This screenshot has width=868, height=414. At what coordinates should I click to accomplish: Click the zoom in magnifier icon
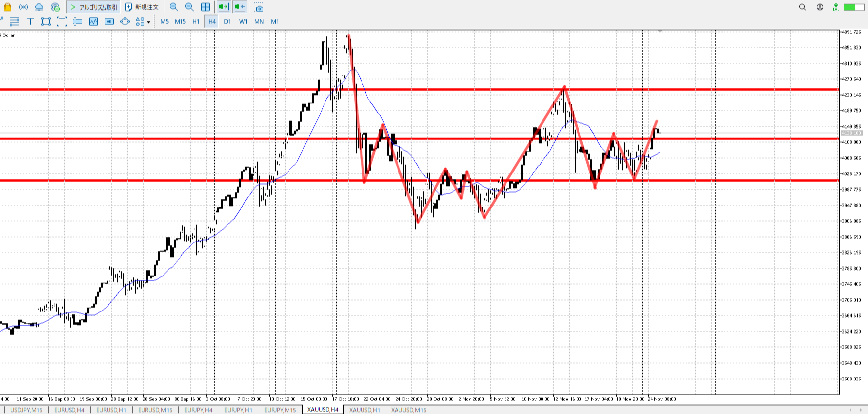174,7
